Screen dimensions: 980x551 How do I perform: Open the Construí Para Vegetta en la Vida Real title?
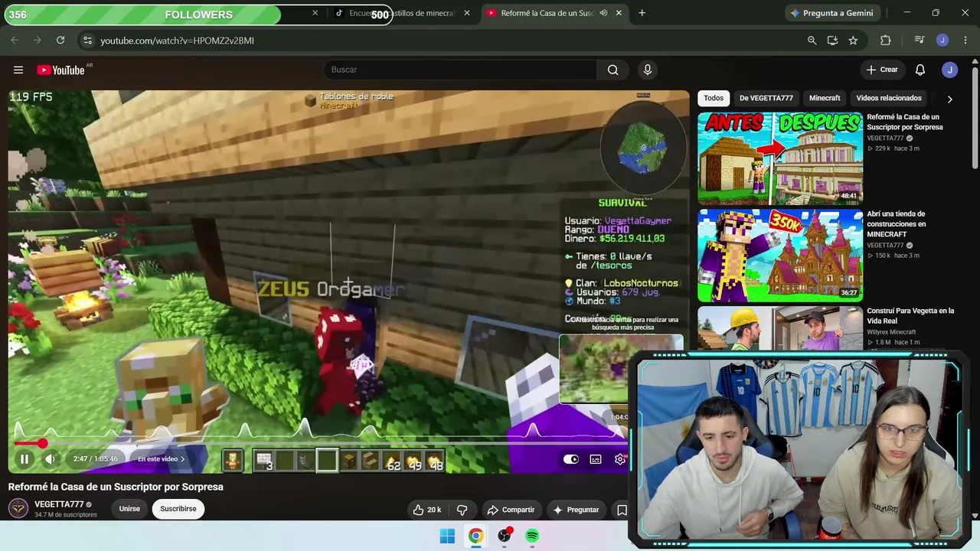(910, 316)
